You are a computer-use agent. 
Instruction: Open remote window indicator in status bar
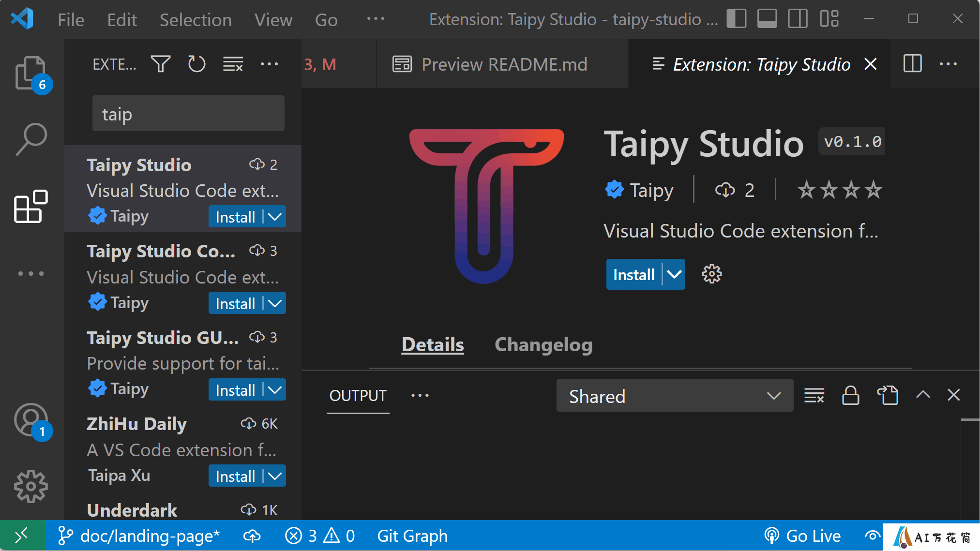[22, 536]
